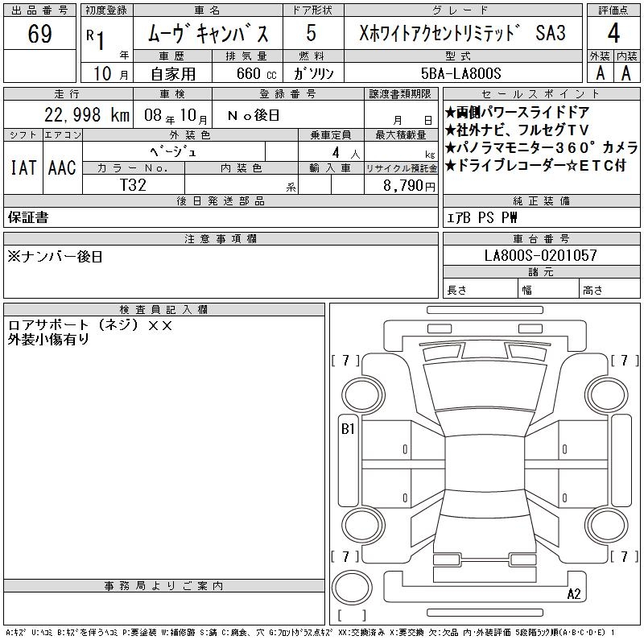
Task: Select the ドライブレコーダー☆ETC付 line
Action: tap(535, 165)
